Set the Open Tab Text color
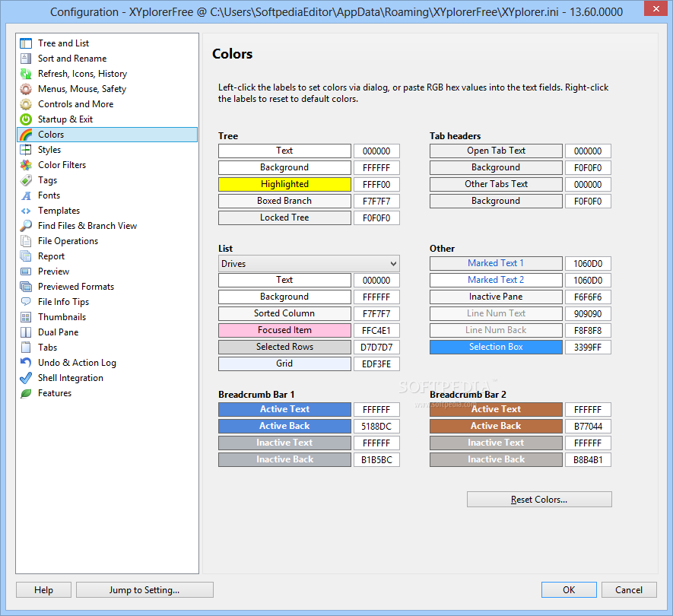 (496, 151)
